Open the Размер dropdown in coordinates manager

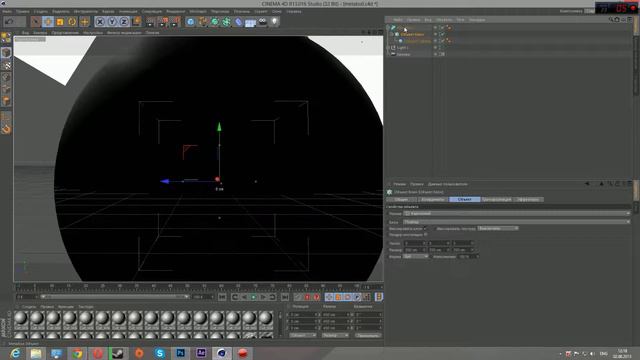pos(335,335)
